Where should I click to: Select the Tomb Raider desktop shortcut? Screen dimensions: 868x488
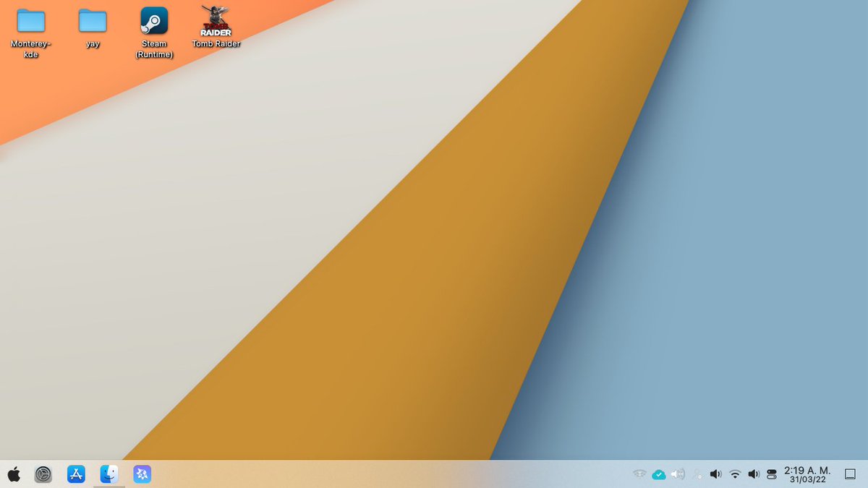tap(216, 27)
